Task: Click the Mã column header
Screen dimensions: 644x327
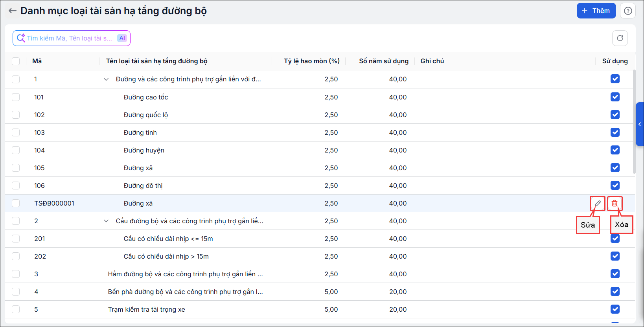Action: click(x=37, y=61)
